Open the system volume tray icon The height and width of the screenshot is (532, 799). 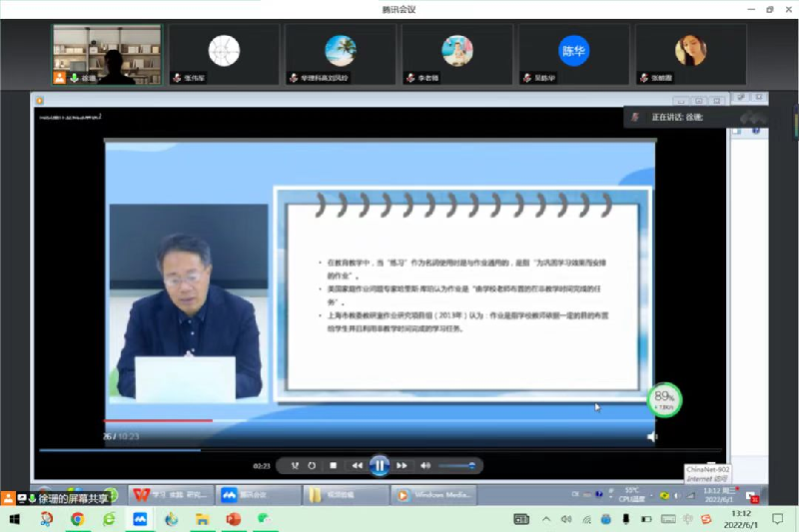566,519
